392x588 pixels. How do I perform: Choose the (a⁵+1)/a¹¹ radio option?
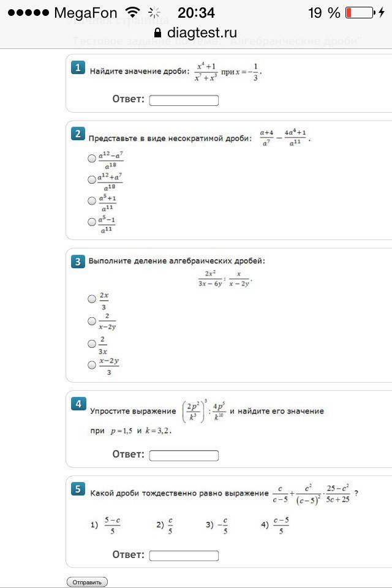92,200
